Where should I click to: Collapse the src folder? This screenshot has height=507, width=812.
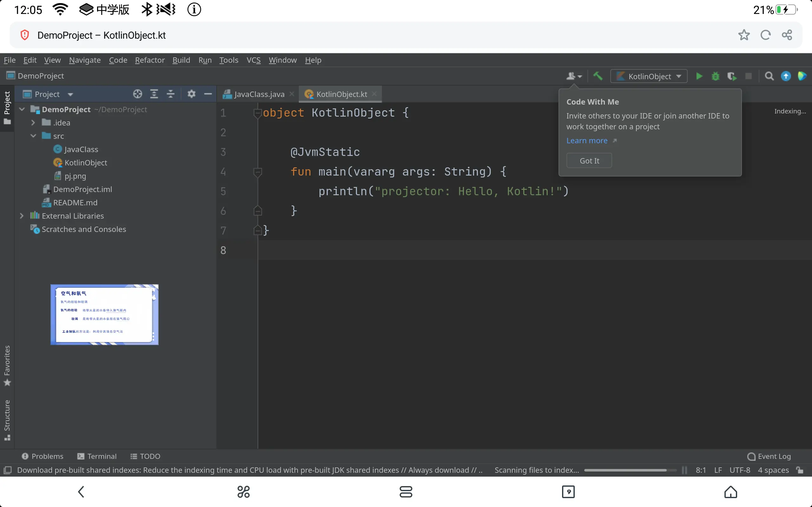tap(33, 136)
